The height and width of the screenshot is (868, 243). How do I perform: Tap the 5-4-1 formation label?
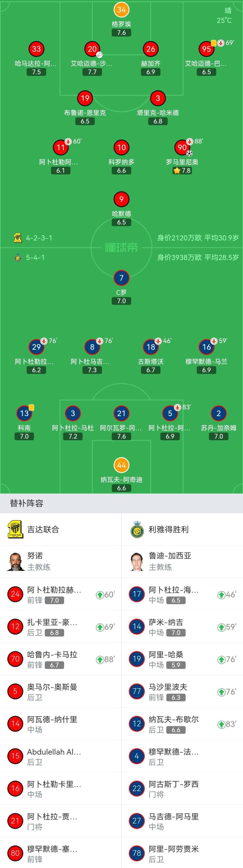pyautogui.click(x=35, y=257)
